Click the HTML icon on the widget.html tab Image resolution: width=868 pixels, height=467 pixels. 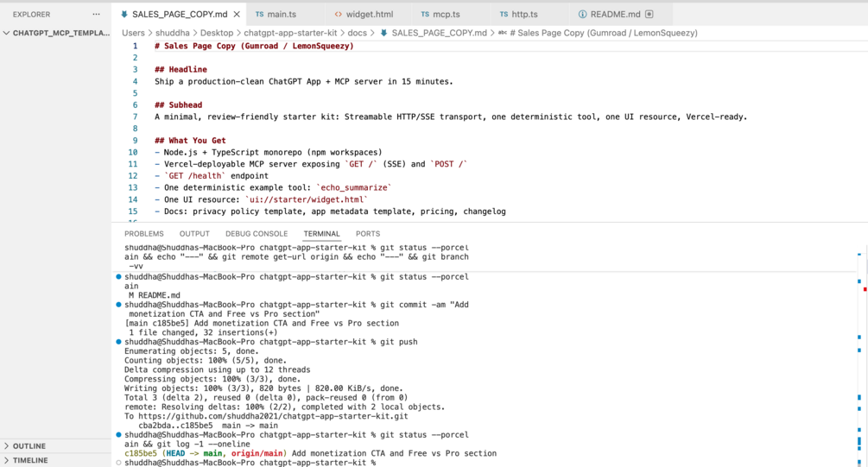pos(339,15)
